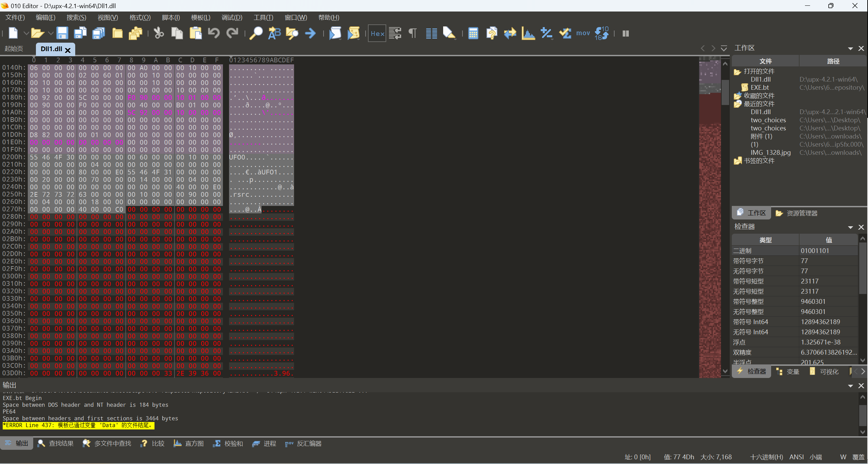Open the dropdown arrow beside New File

point(26,33)
